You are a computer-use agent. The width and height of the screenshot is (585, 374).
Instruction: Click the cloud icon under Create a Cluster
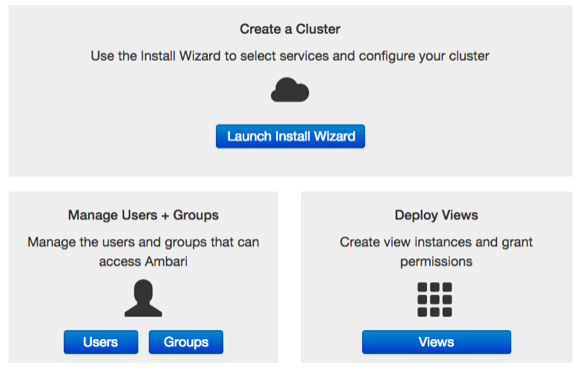[290, 90]
